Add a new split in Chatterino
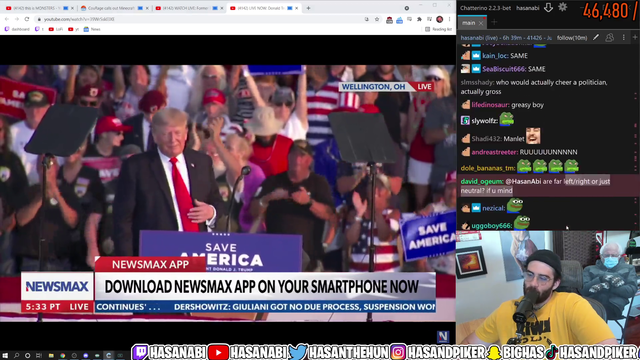Image resolution: width=640 pixels, height=360 pixels. pos(635,38)
